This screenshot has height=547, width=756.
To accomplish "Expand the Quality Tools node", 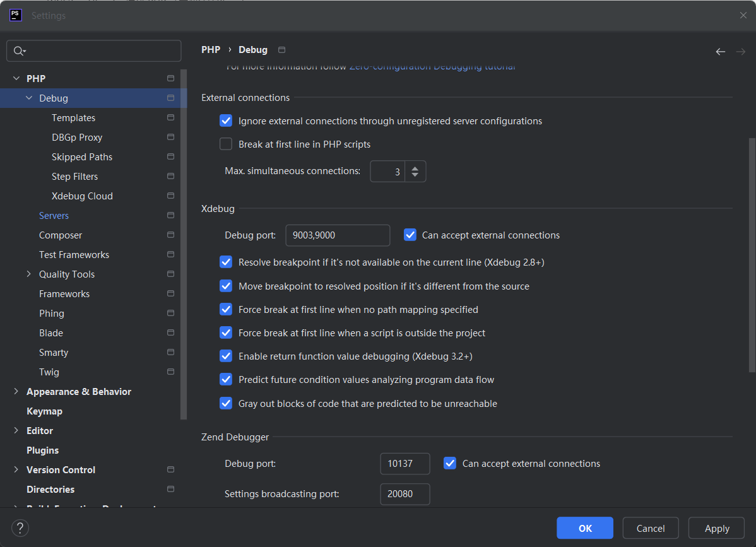I will tap(29, 274).
